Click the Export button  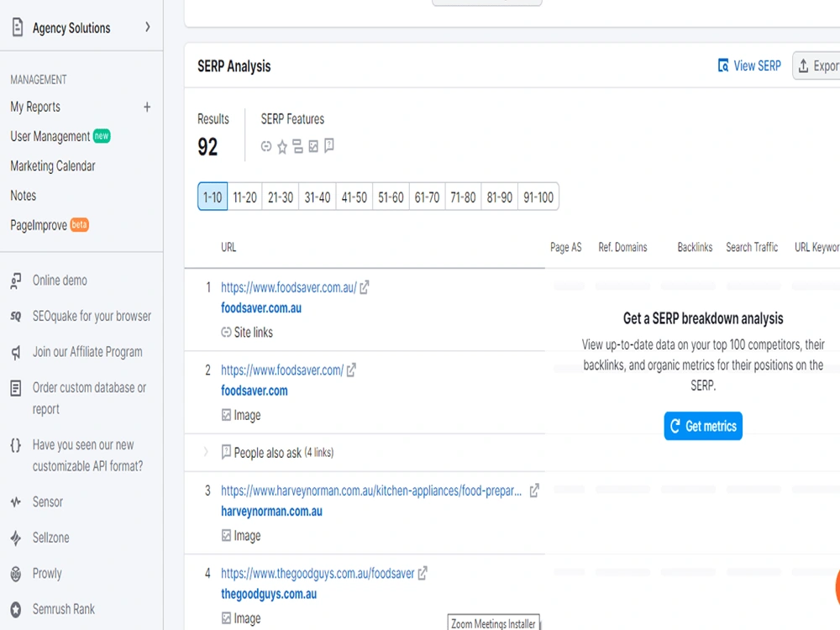[816, 66]
